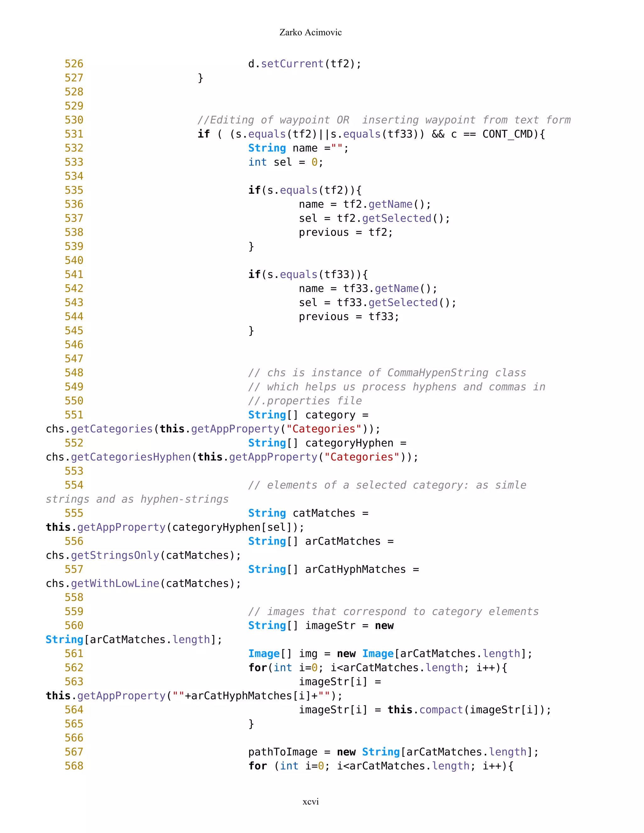Click String[arCatMatches.length]; continuation line
The width and height of the screenshot is (644, 833).
click(134, 640)
